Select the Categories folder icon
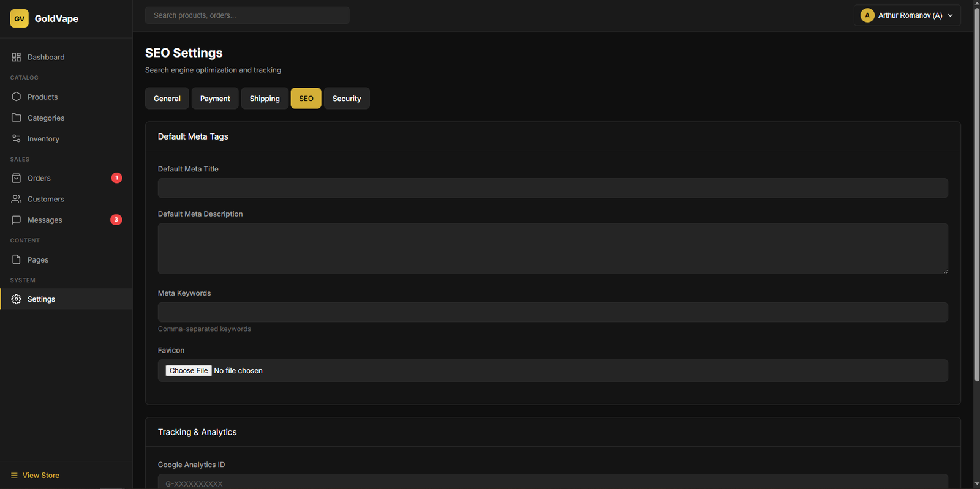This screenshot has height=489, width=980. click(x=17, y=118)
